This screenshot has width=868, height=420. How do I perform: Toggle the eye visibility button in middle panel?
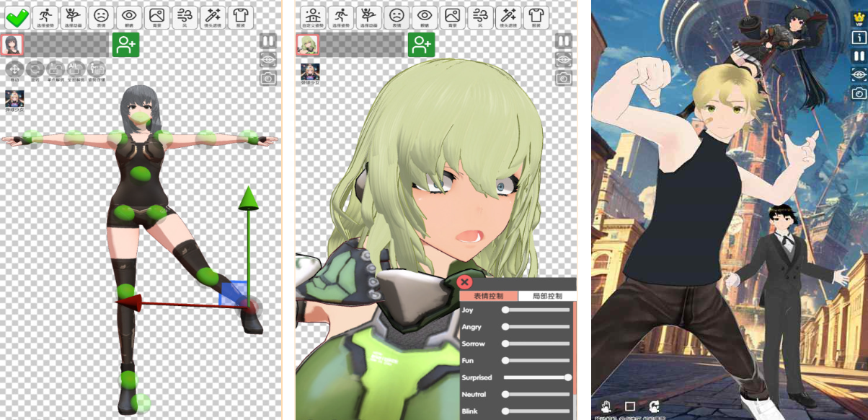tap(564, 59)
